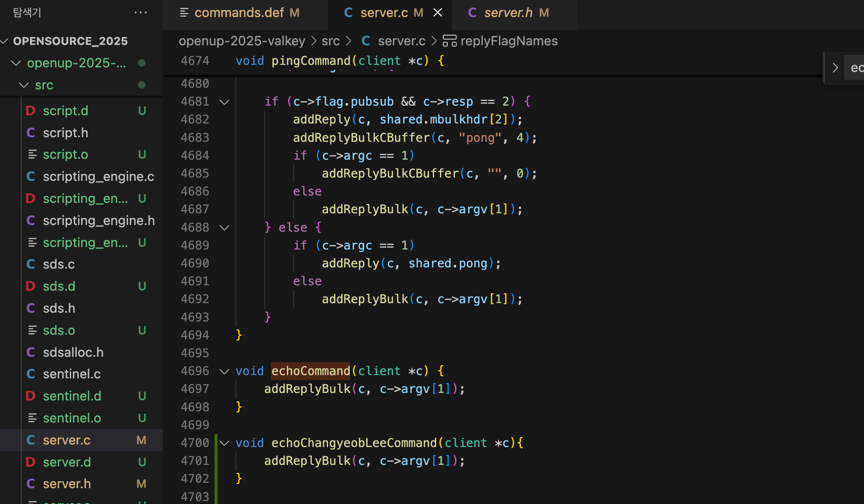Viewport: 864px width, 504px height.
Task: Fold the if block at line 4681
Action: [x=225, y=102]
